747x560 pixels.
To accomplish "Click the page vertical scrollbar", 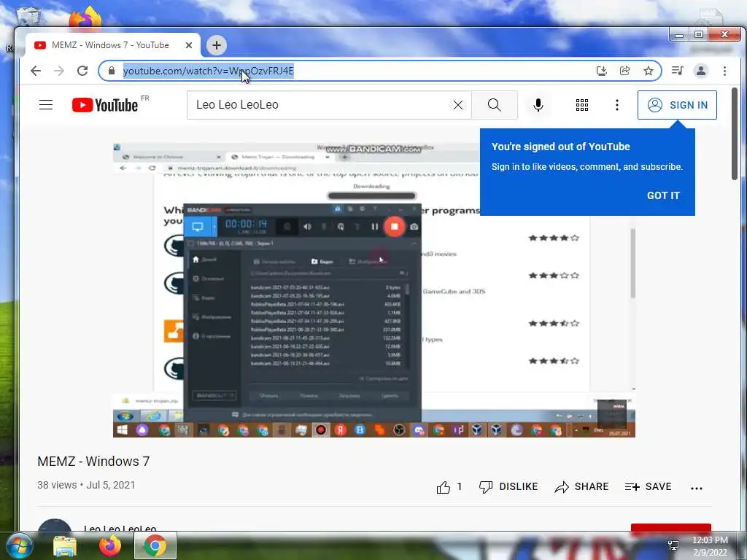I will point(734,133).
